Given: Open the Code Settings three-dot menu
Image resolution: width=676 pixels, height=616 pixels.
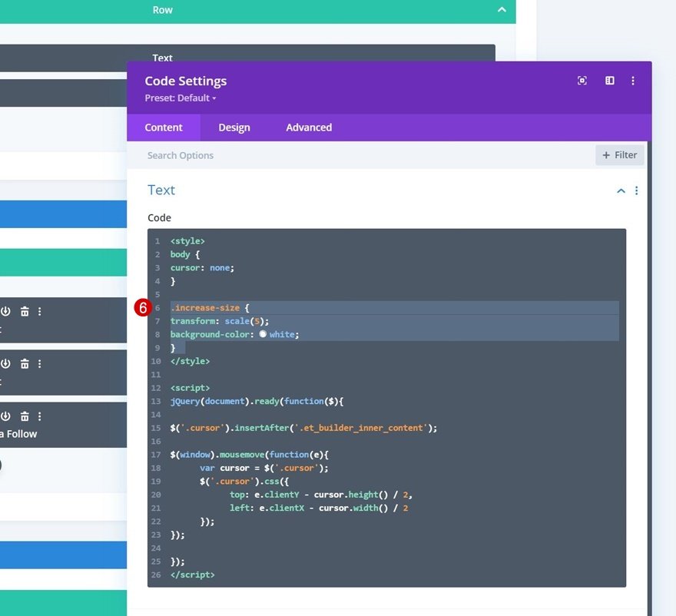Looking at the screenshot, I should coord(632,81).
